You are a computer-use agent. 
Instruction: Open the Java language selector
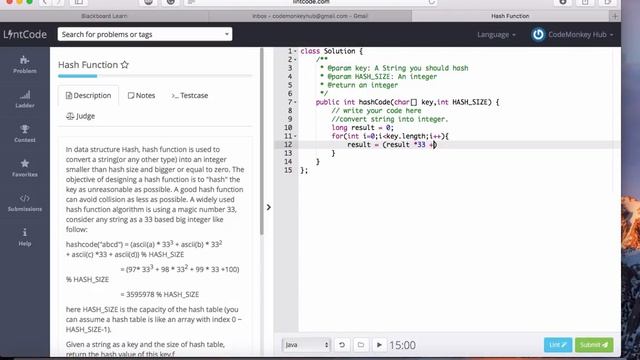[306, 345]
